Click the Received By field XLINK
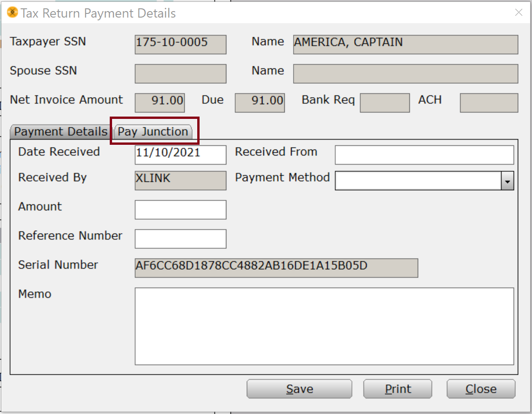The height and width of the screenshot is (414, 532). [x=181, y=180]
